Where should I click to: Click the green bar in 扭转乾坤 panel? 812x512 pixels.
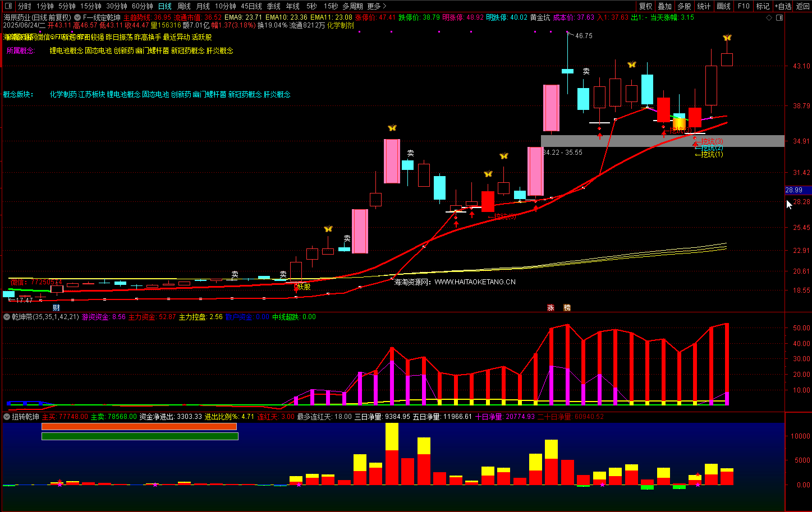coord(140,436)
